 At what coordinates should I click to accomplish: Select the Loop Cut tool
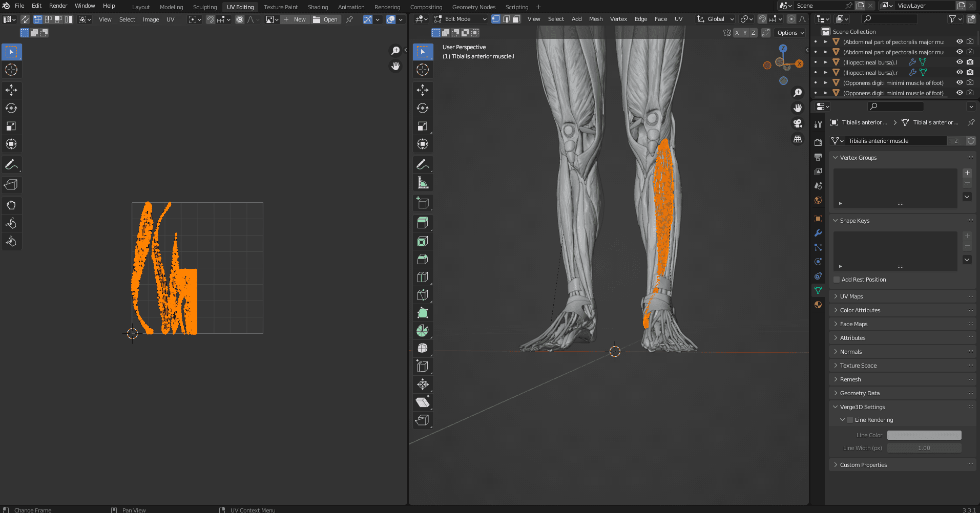click(x=423, y=277)
